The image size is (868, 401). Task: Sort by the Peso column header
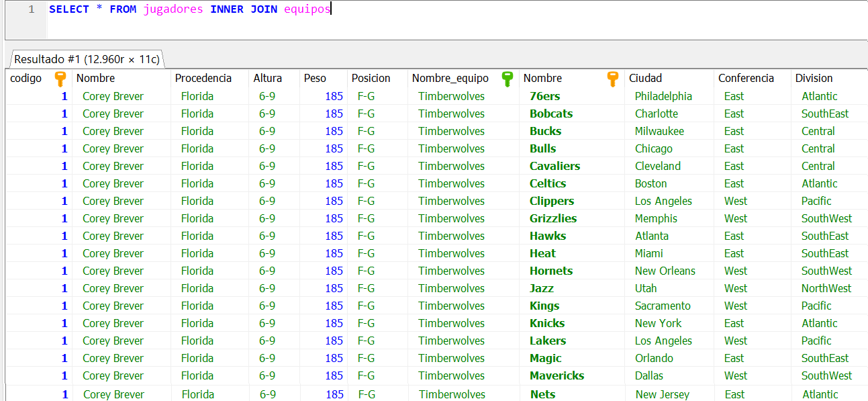pyautogui.click(x=315, y=78)
